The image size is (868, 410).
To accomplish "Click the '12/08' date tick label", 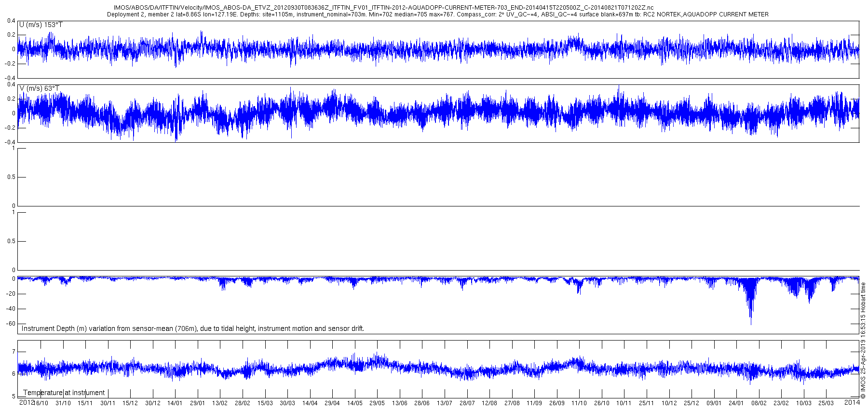I will tap(489, 403).
